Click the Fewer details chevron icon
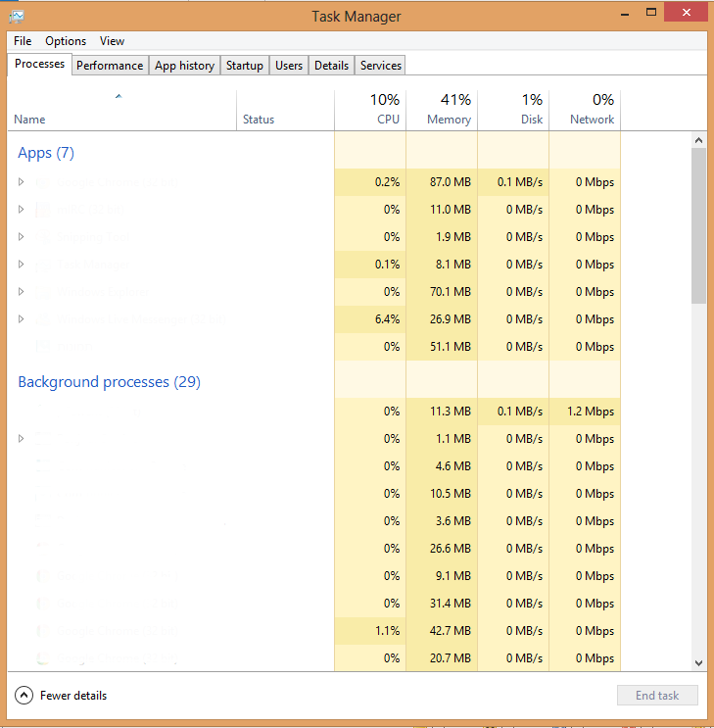Screen dimensions: 714x728 [x=24, y=696]
